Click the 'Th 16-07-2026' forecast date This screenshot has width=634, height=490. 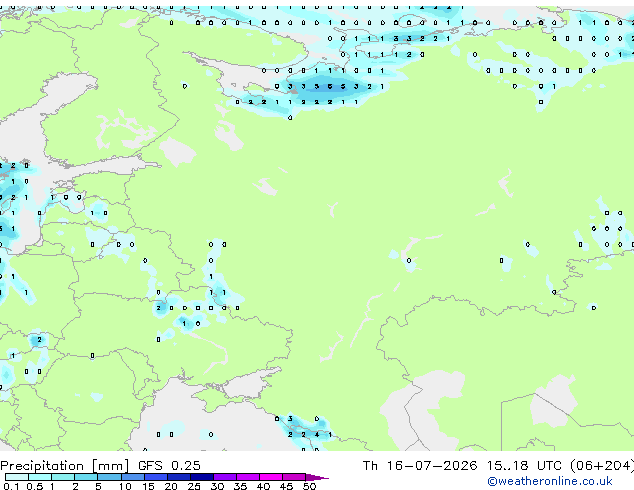click(x=420, y=466)
